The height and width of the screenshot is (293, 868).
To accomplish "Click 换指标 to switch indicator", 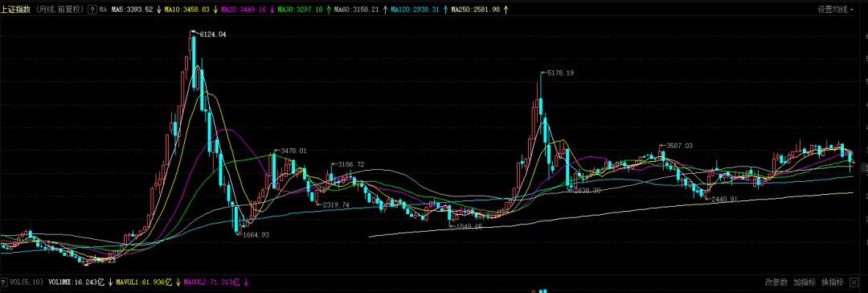I will (832, 282).
